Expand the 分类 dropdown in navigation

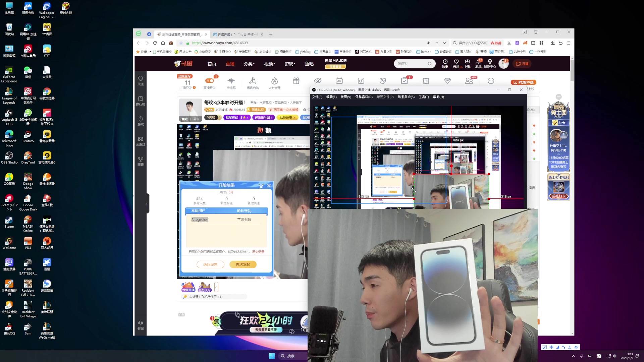point(249,64)
